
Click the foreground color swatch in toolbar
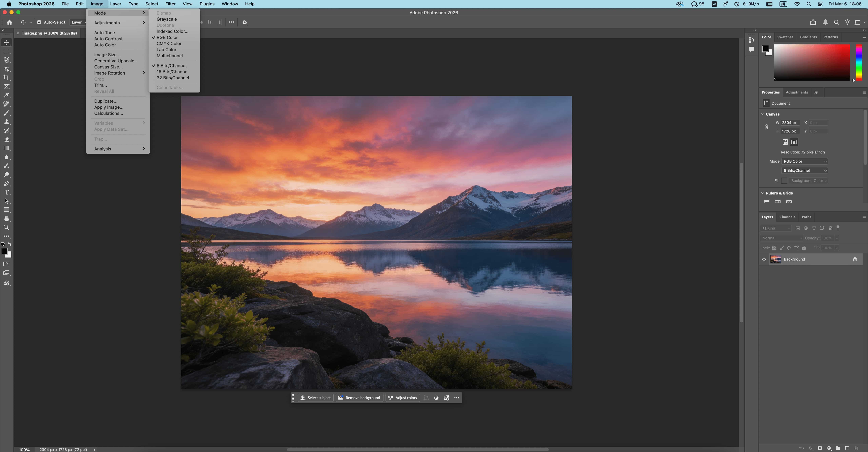click(x=5, y=251)
